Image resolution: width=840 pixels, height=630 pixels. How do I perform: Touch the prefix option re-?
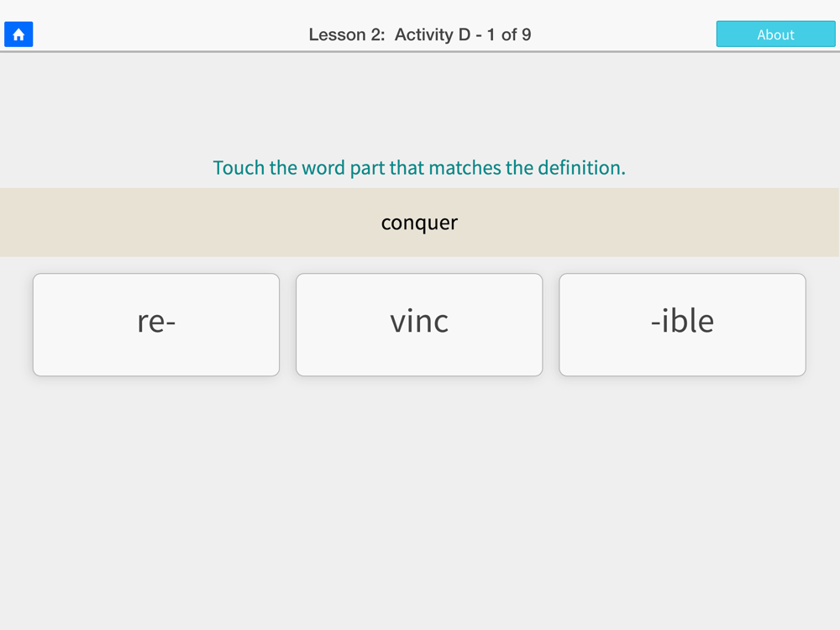pos(156,324)
